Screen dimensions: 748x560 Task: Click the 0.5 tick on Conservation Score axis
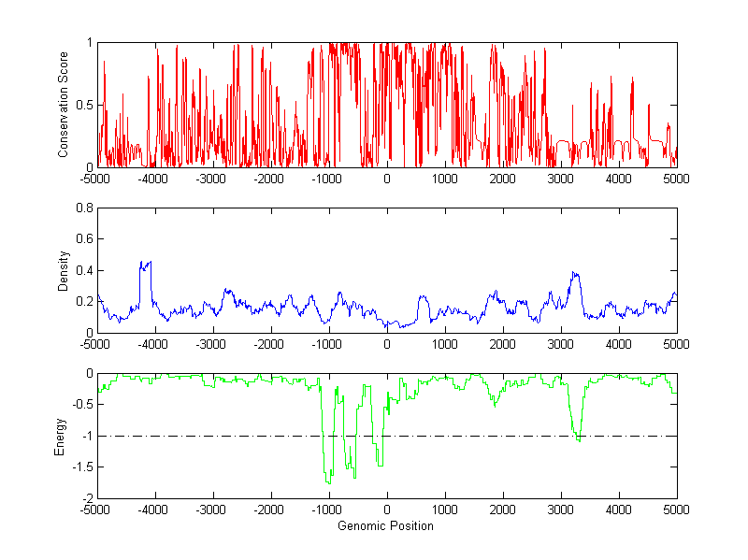coord(83,105)
